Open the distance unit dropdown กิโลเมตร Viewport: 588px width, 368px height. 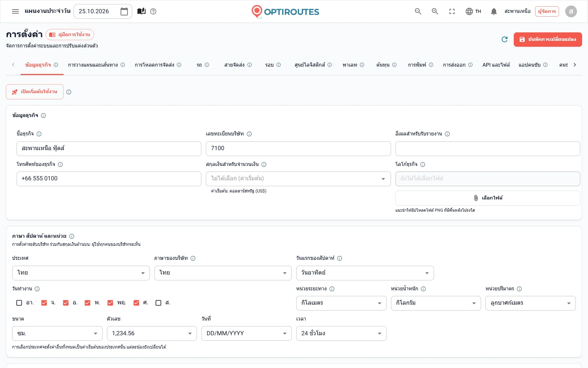[x=341, y=303]
